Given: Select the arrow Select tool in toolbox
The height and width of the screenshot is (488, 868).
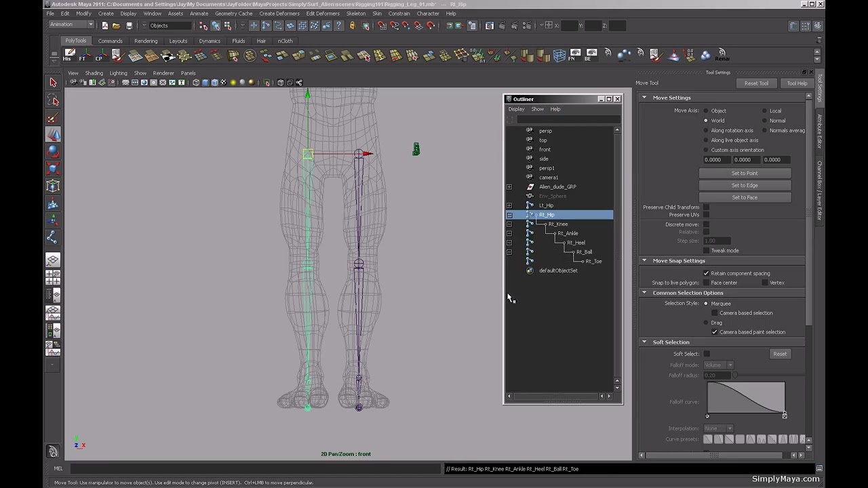Looking at the screenshot, I should (x=53, y=83).
